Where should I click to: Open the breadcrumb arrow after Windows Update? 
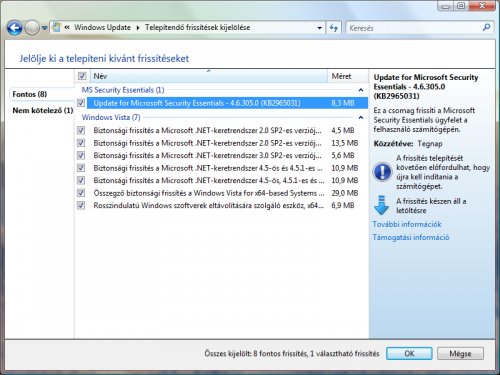click(x=138, y=28)
